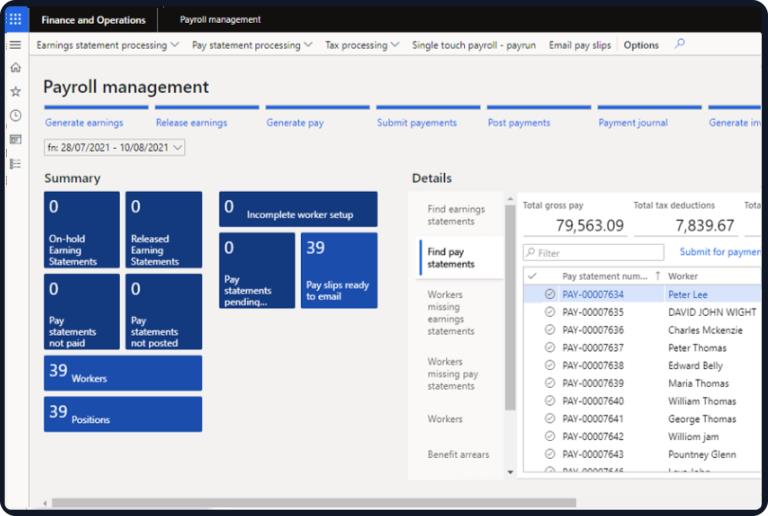The height and width of the screenshot is (516, 768).
Task: Click the search magnifier in action bar
Action: [680, 44]
